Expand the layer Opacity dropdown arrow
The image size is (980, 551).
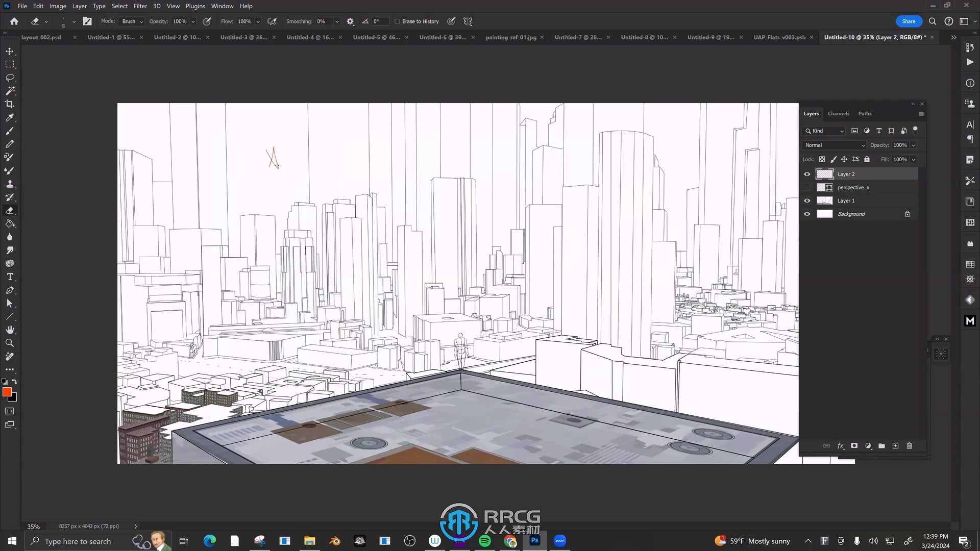(914, 145)
